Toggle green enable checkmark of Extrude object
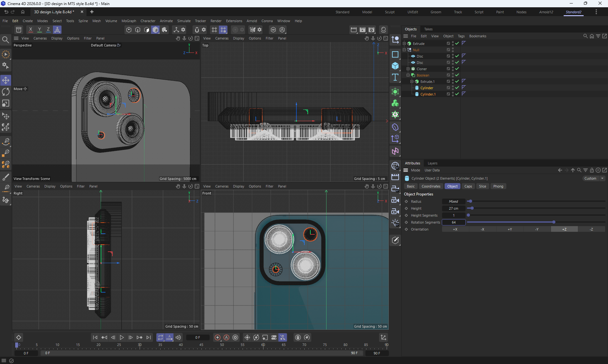Screen dimensions: 608x364 (457, 43)
